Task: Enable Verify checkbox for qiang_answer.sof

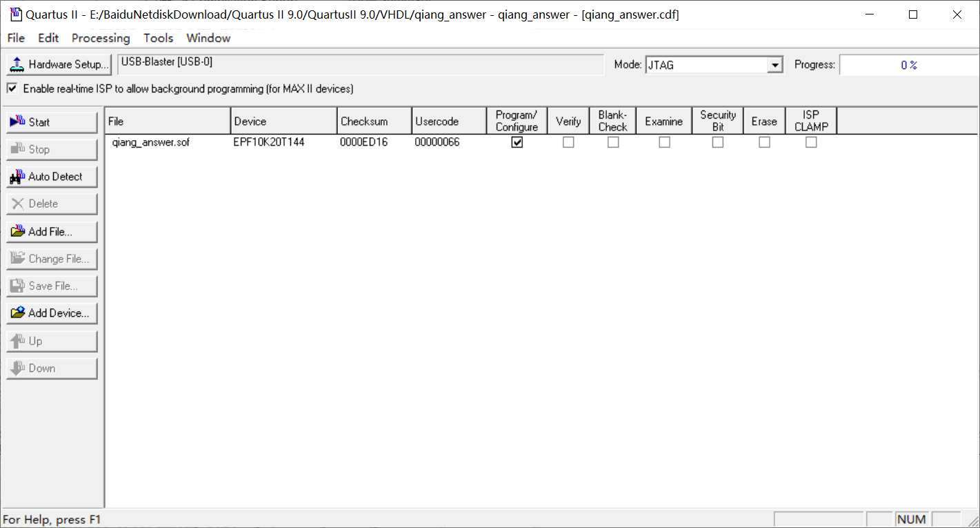Action: (x=568, y=142)
